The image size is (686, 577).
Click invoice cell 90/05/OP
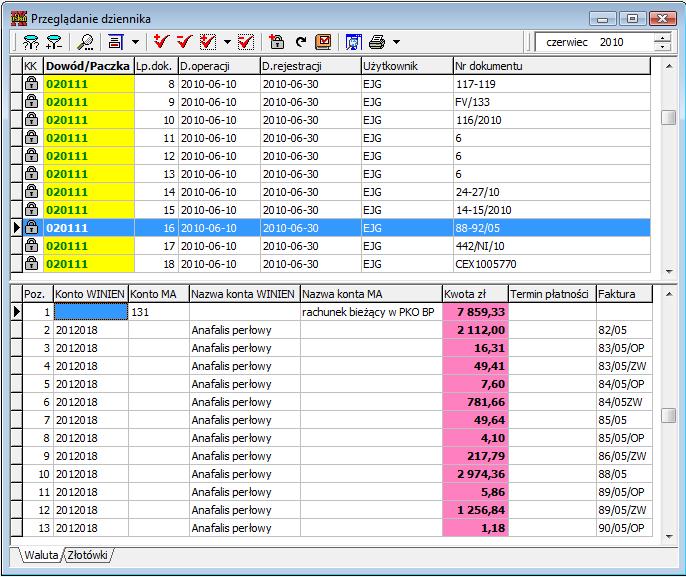(624, 528)
